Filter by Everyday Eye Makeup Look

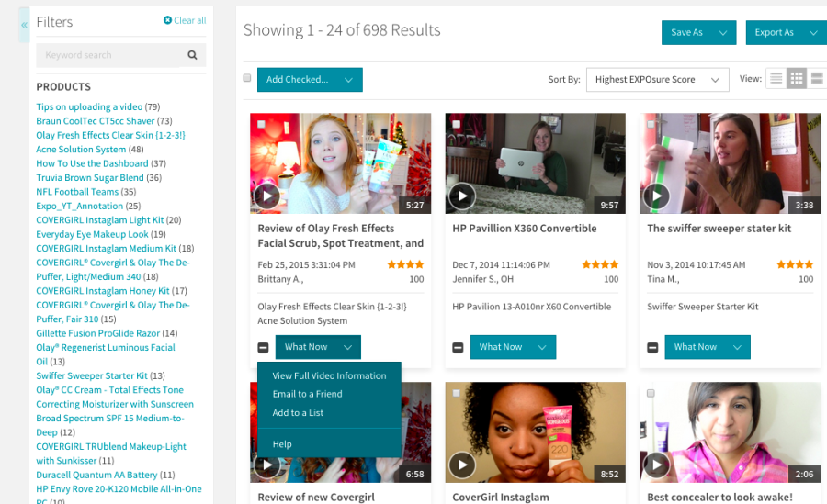tap(92, 234)
